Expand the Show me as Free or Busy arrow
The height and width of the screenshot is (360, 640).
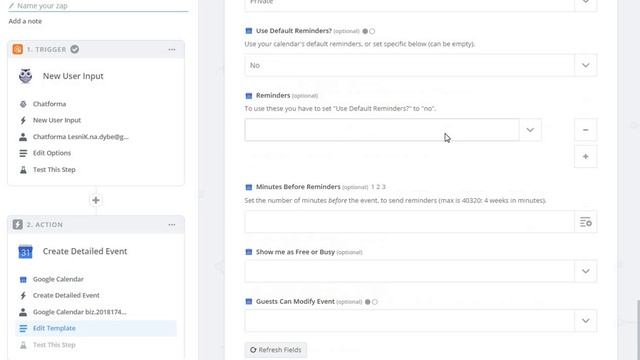586,271
